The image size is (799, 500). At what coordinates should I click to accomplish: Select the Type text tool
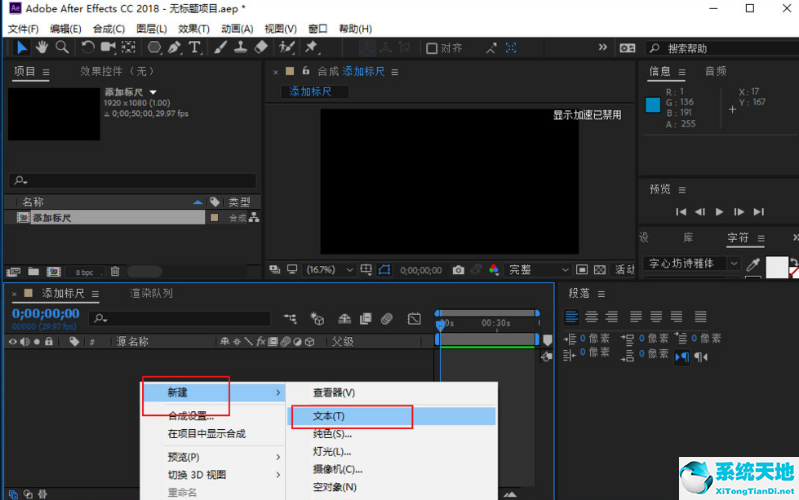click(194, 48)
